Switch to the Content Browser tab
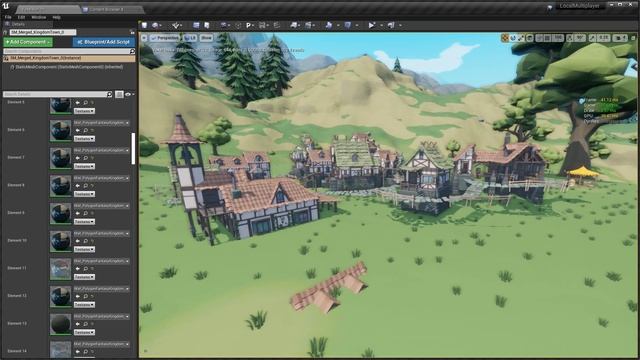Screen dimensions: 640x360 pyautogui.click(x=106, y=9)
